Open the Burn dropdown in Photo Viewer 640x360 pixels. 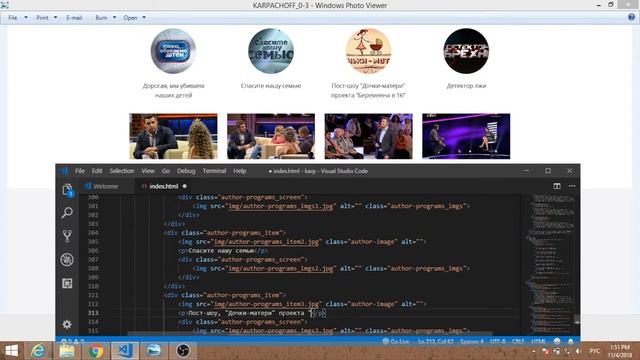pos(105,18)
